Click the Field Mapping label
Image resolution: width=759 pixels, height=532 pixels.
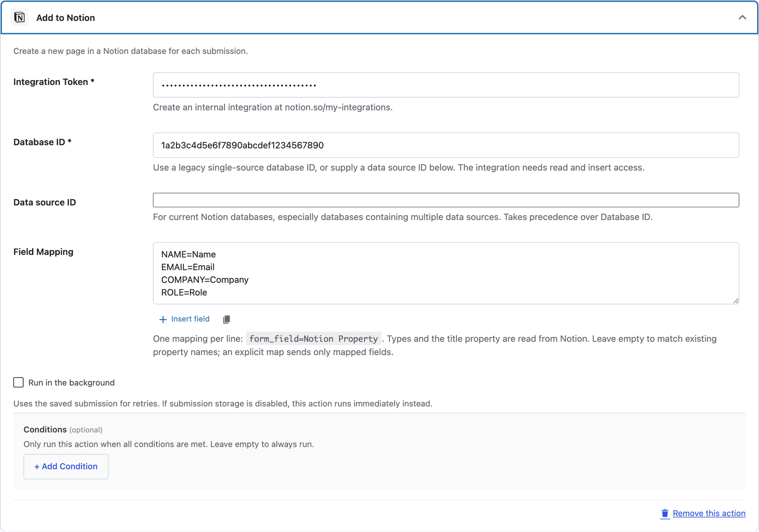coord(43,252)
